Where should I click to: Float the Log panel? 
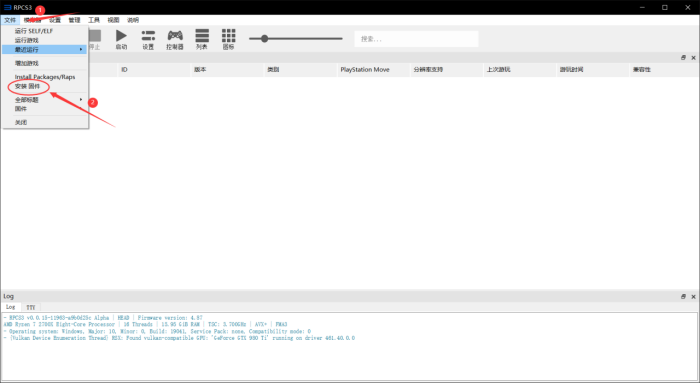tap(683, 296)
